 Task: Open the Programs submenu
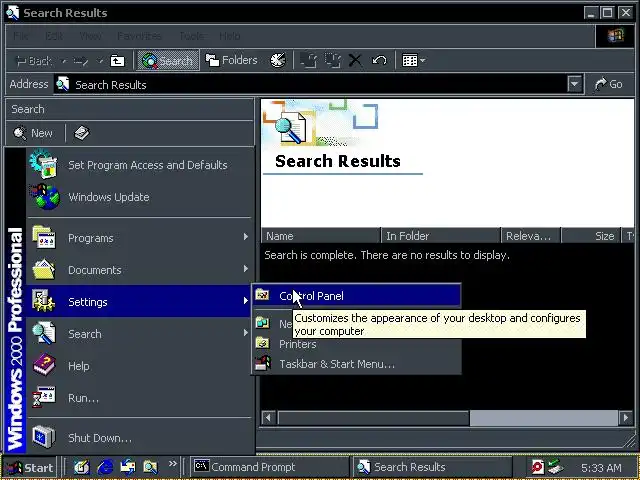tap(138, 238)
